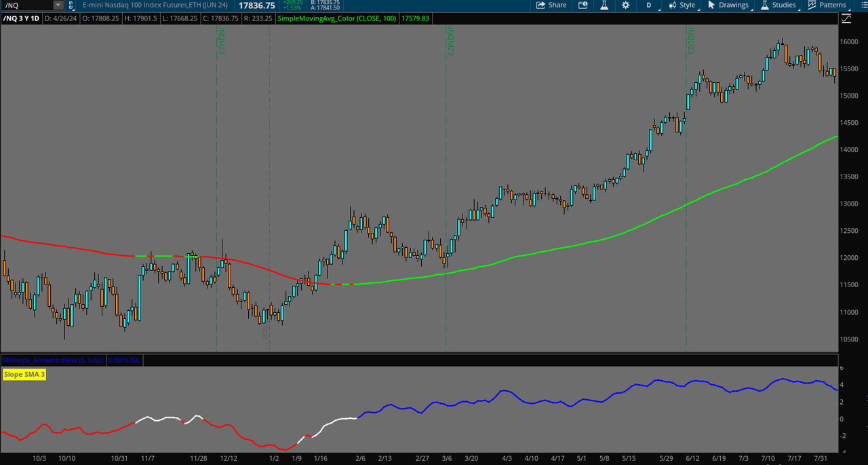The image size is (868, 465).
Task: Open the chart snapshot camera icon
Action: 583,5
